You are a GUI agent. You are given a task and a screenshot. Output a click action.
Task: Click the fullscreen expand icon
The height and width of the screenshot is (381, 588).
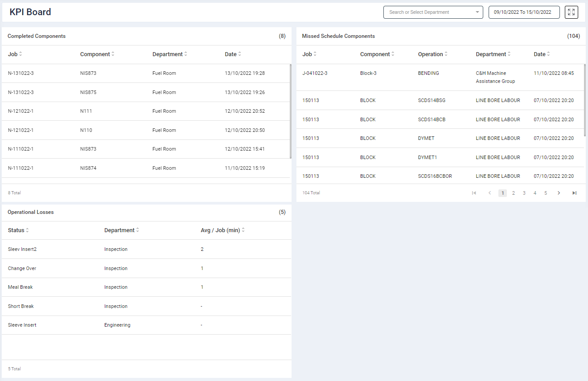pos(571,12)
